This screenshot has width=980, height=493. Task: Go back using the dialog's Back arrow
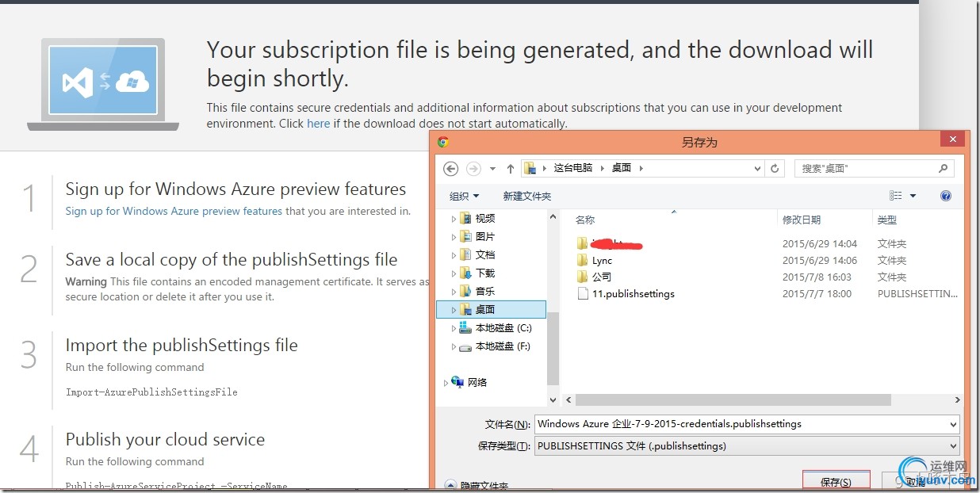[451, 168]
